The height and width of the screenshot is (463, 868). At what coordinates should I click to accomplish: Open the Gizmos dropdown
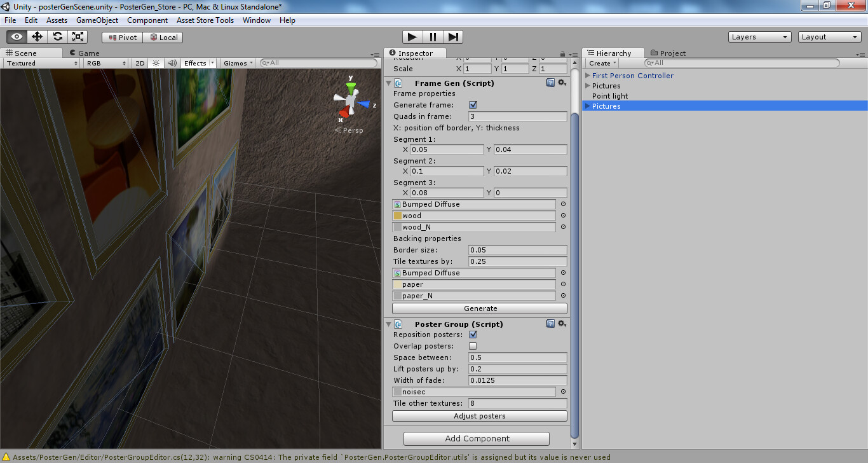point(237,62)
